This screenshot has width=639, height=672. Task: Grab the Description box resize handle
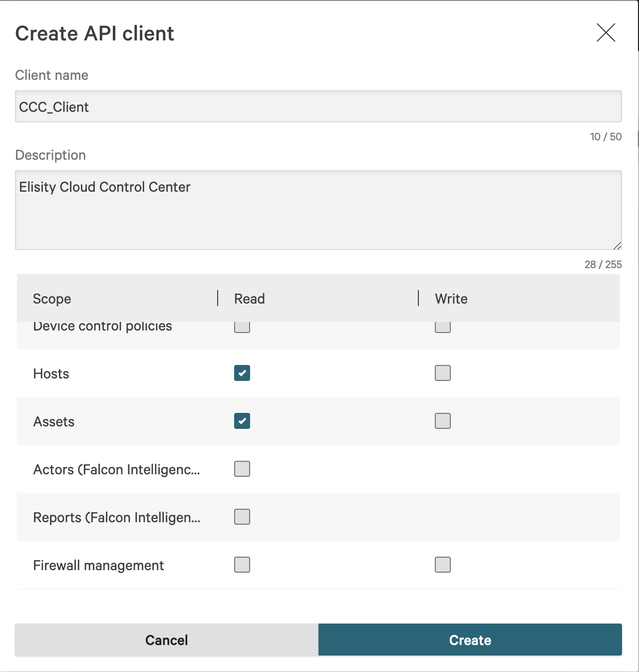point(618,246)
